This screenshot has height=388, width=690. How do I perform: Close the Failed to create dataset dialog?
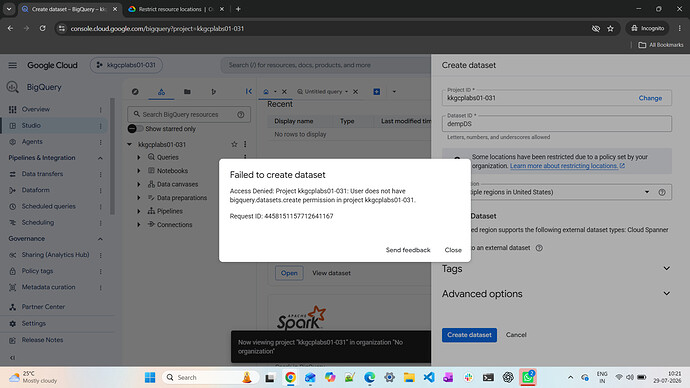(x=453, y=250)
